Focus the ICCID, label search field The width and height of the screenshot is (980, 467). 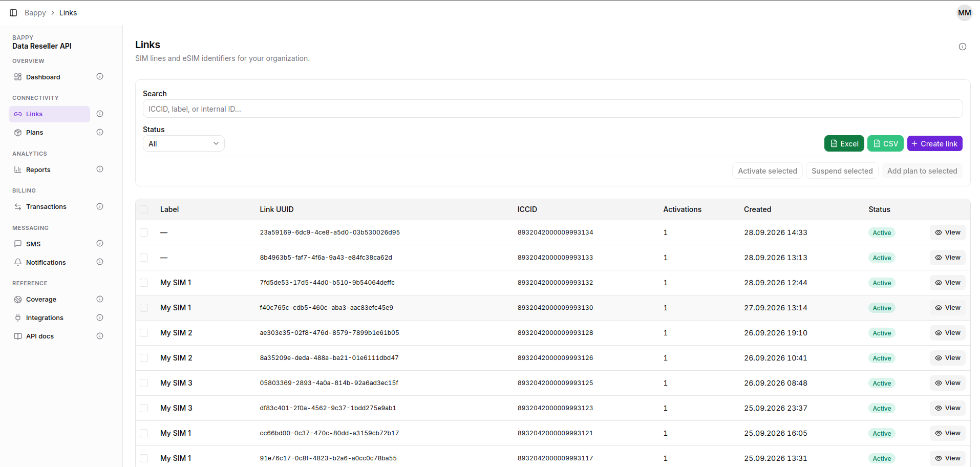click(x=552, y=109)
